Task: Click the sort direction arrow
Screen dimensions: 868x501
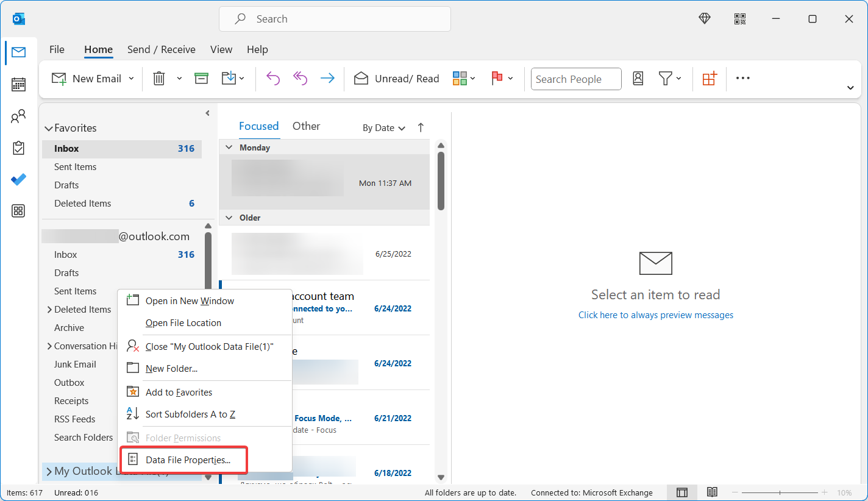Action: point(421,127)
